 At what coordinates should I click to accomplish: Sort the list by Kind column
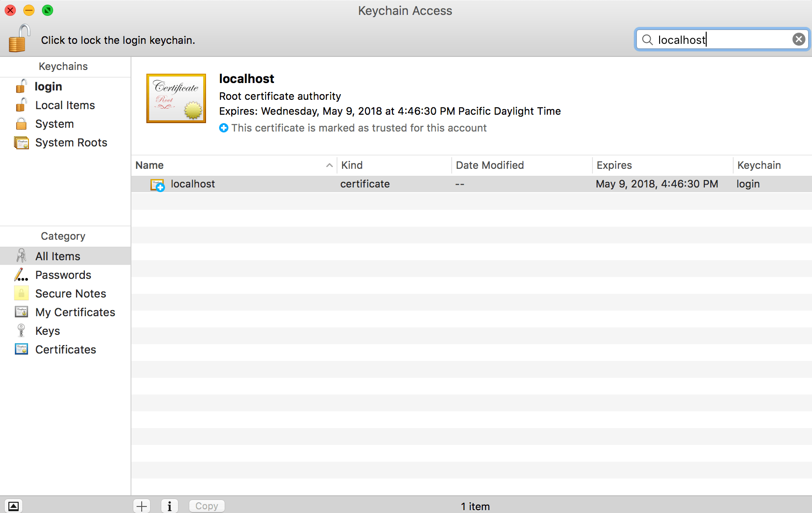tap(394, 165)
